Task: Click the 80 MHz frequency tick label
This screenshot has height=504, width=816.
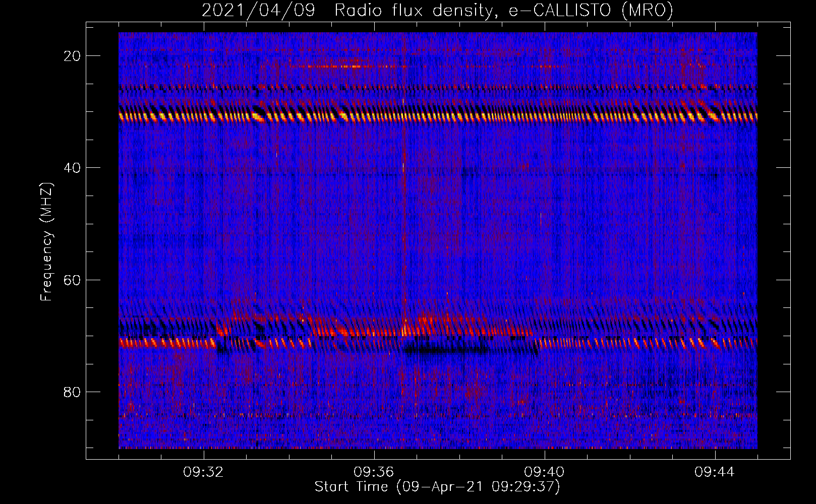Action: [x=73, y=392]
